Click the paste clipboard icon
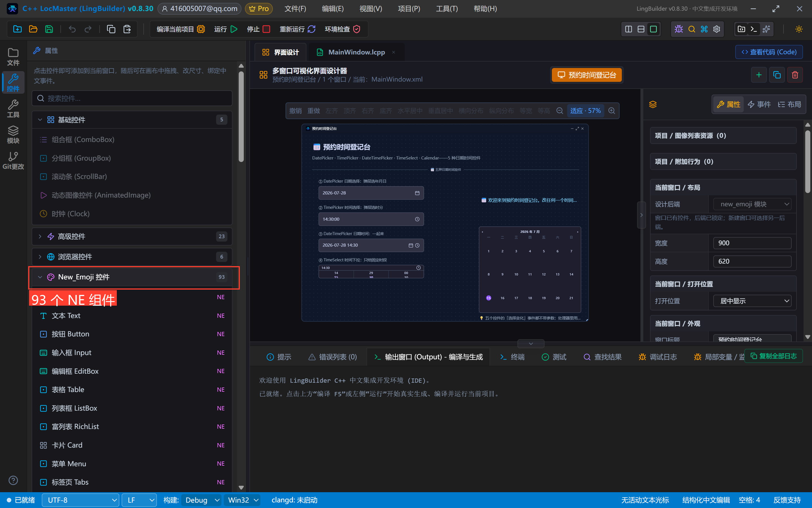 (x=127, y=29)
